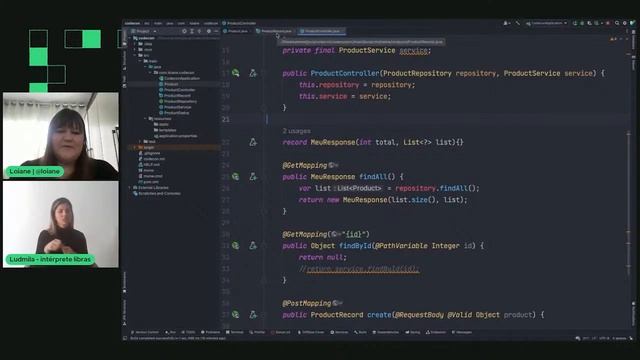The image size is (640, 360).
Task: Click second gutter icon on findById line
Action: (x=253, y=245)
